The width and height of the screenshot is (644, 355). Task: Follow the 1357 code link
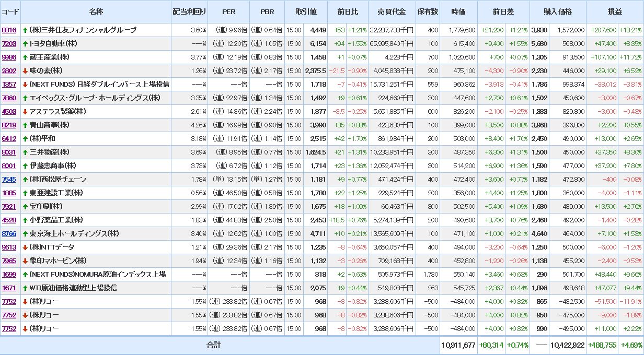tap(9, 85)
